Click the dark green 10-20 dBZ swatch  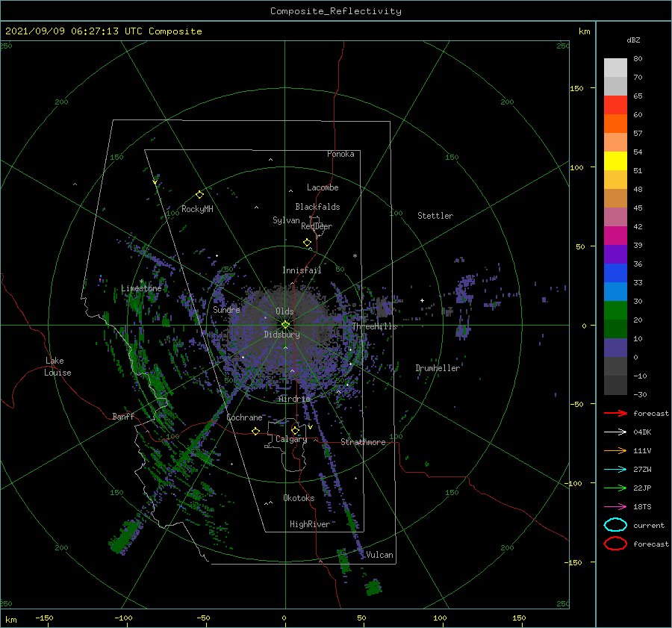(615, 329)
